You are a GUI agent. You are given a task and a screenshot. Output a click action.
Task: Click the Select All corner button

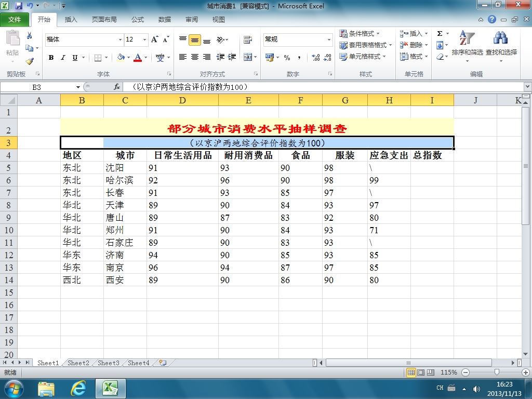pyautogui.click(x=9, y=100)
